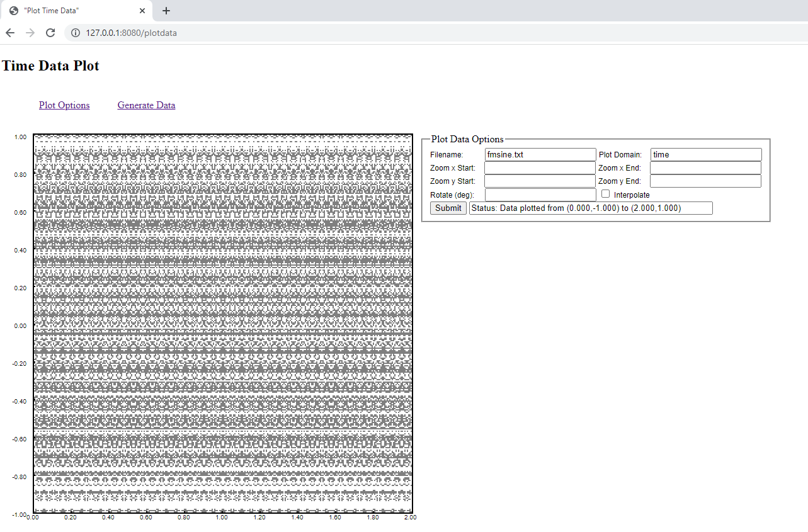The height and width of the screenshot is (532, 808).
Task: Focus the Zoom y Start field
Action: coord(540,181)
